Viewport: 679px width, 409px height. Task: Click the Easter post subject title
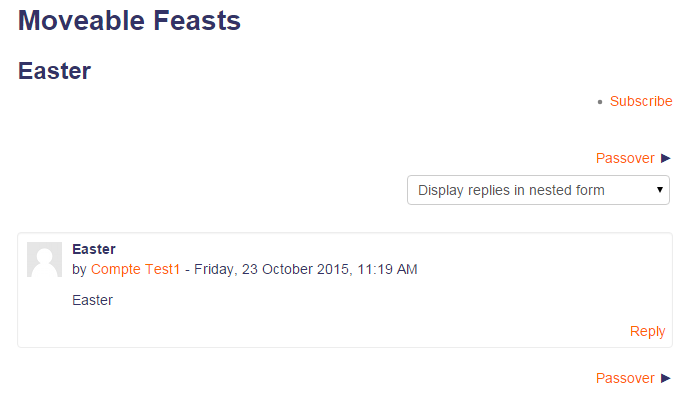(x=94, y=249)
